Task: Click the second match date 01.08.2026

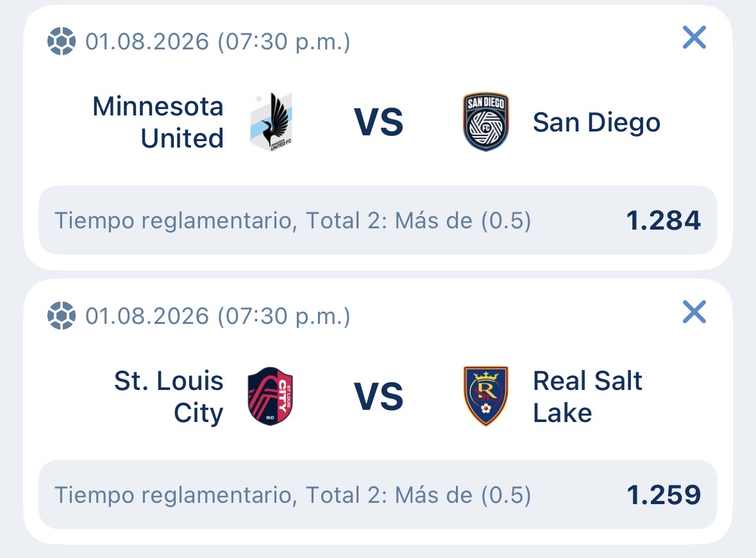Action: pyautogui.click(x=147, y=316)
